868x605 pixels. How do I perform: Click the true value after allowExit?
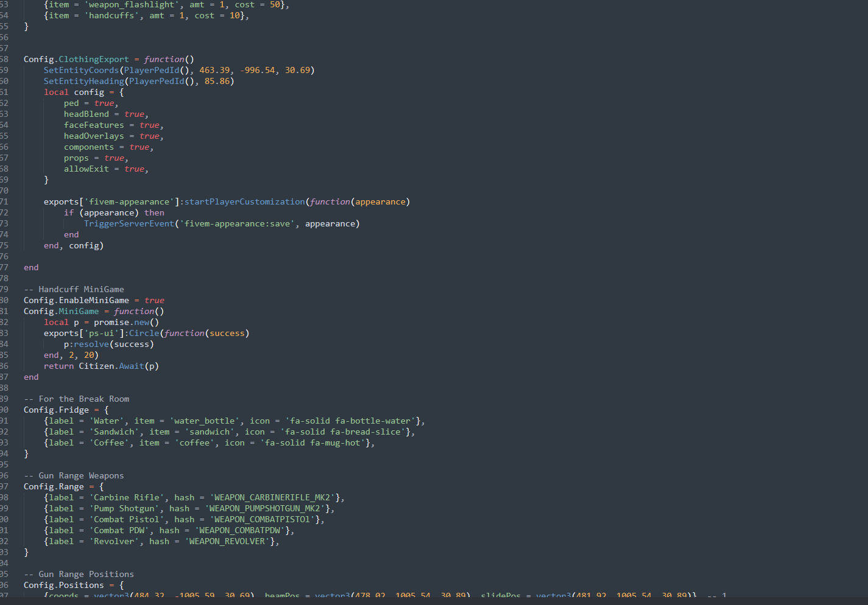[x=134, y=169]
